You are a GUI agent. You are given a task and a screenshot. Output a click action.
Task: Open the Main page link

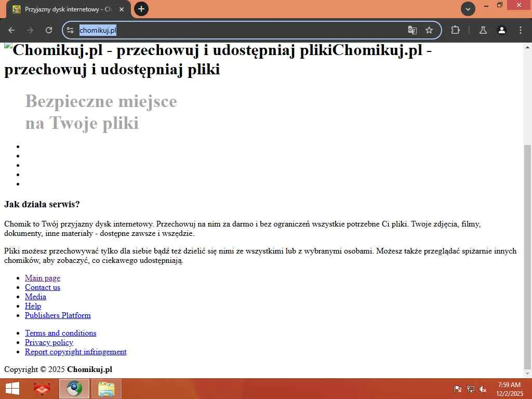coord(43,278)
